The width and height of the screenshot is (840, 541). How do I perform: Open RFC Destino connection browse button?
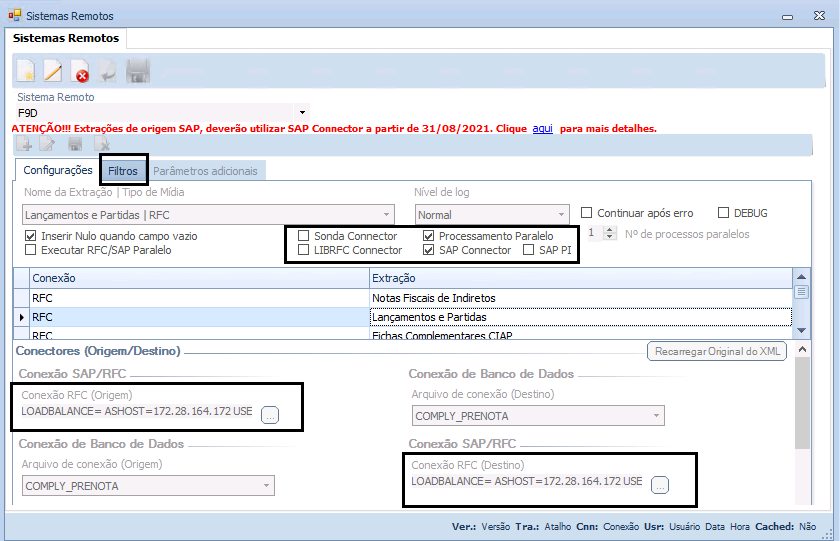(x=659, y=486)
